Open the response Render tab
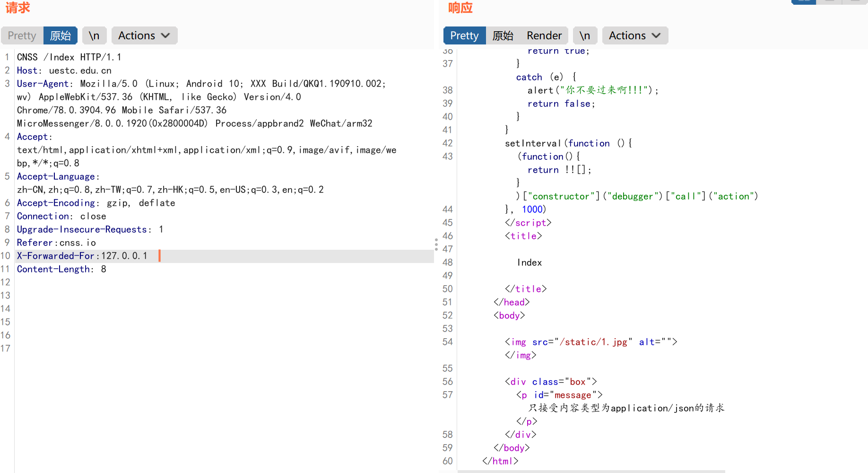The image size is (868, 473). 544,35
